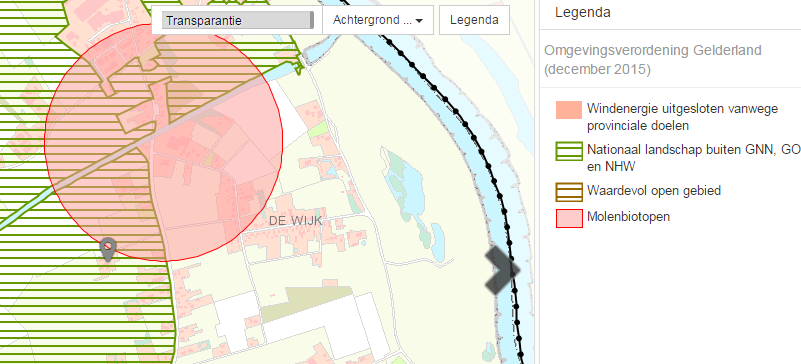Open the Achtergrond dropdown menu
This screenshot has width=801, height=364.
378,20
